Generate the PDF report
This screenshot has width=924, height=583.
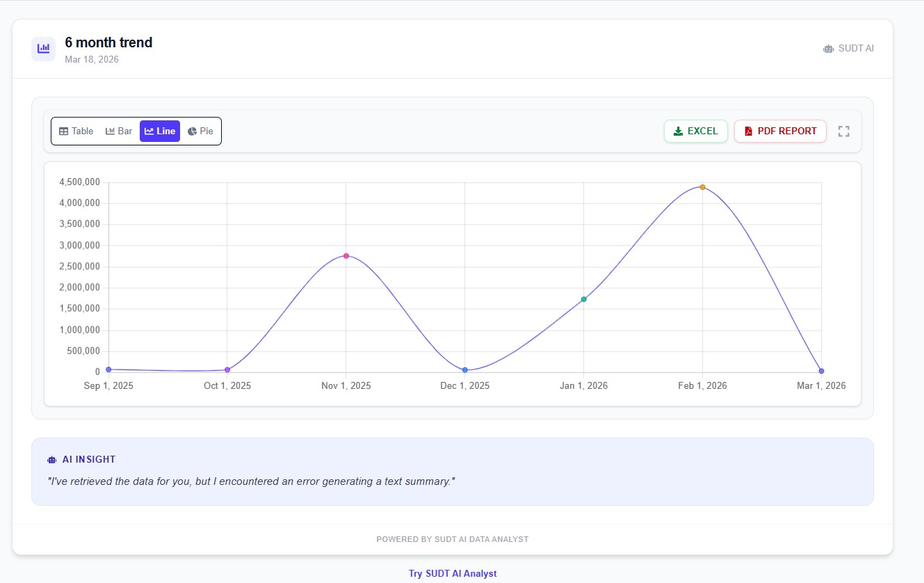(x=780, y=131)
